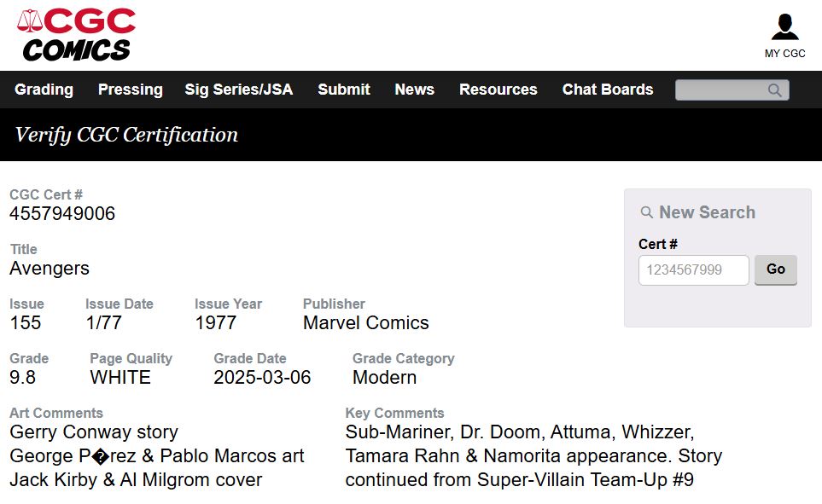Click the Cert # input field
The image size is (822, 504).
[693, 269]
